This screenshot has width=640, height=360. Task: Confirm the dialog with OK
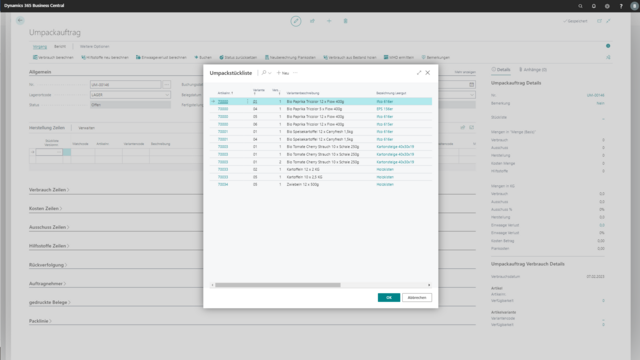click(389, 298)
